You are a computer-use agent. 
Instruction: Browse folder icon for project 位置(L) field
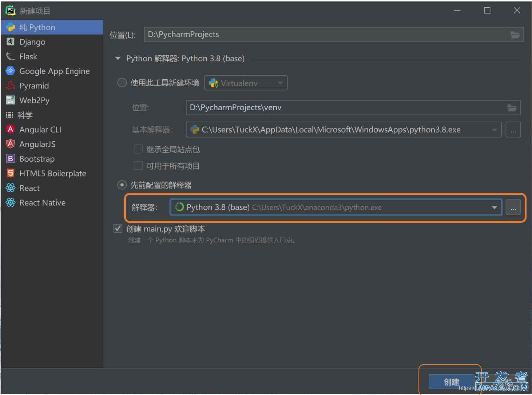515,35
